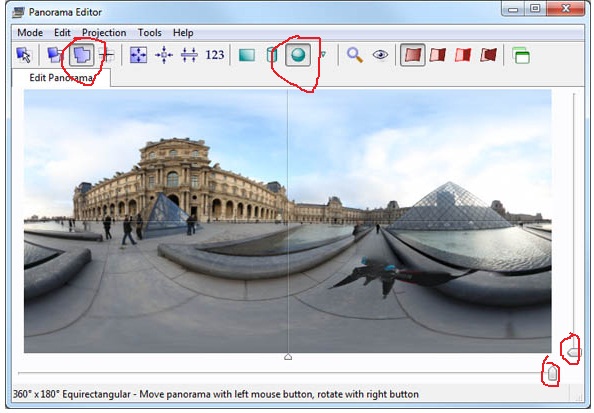Screen dimensions: 594x413
Task: Select the Edit Panorama tab
Action: pyautogui.click(x=61, y=78)
